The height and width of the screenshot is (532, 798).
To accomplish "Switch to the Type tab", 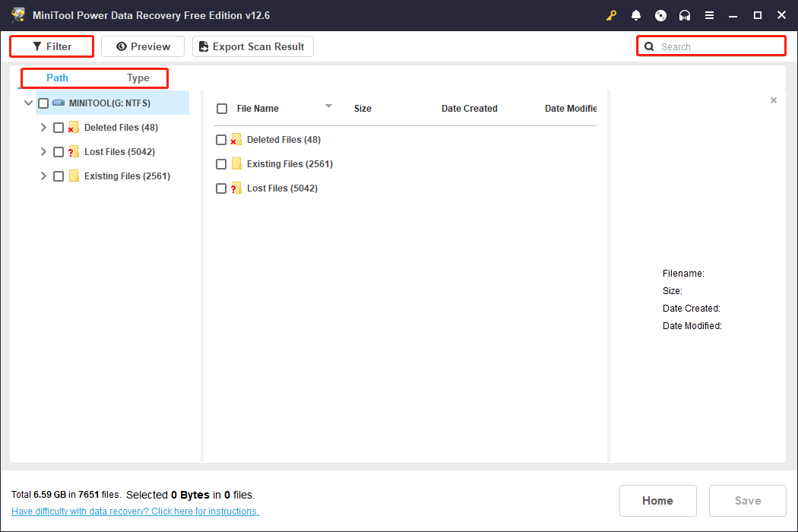I will pyautogui.click(x=138, y=78).
